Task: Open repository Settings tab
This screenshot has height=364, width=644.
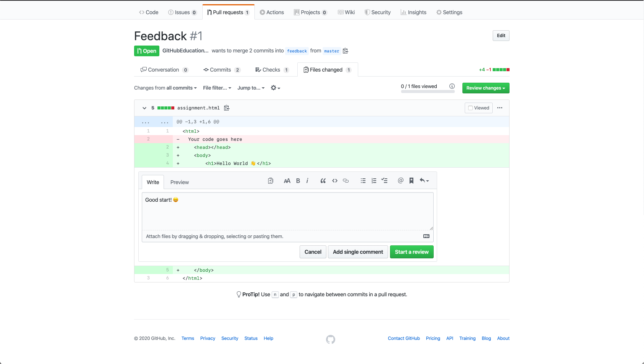Action: point(449,12)
